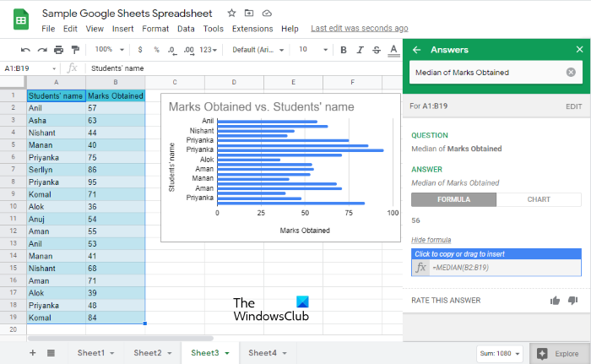Image resolution: width=591 pixels, height=364 pixels.
Task: Check the cloud save status icon
Action: pos(267,14)
